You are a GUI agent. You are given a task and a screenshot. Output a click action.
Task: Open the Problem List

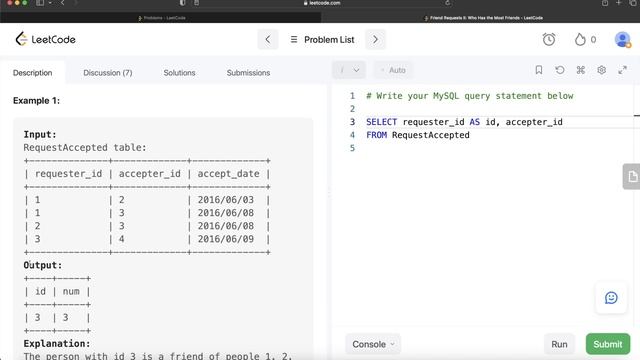point(322,40)
